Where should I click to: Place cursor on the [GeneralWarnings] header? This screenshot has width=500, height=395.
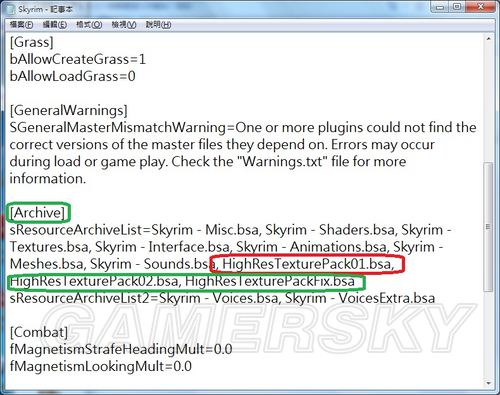[x=68, y=110]
